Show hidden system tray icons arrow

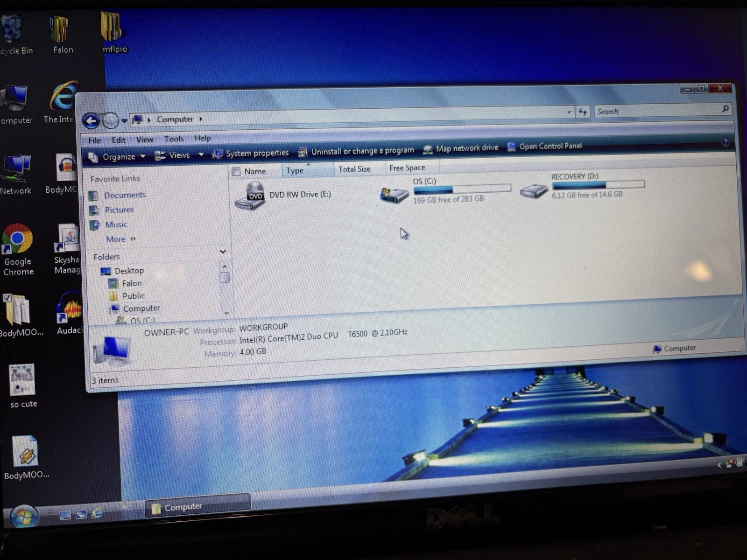(719, 465)
